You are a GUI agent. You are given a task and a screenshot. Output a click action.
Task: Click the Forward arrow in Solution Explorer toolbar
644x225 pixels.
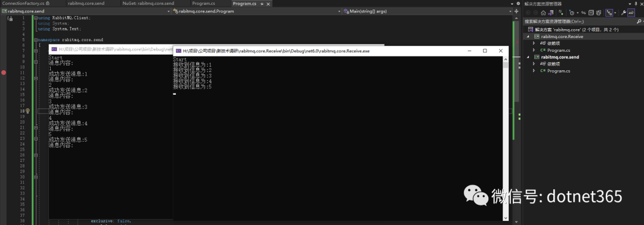tap(535, 12)
